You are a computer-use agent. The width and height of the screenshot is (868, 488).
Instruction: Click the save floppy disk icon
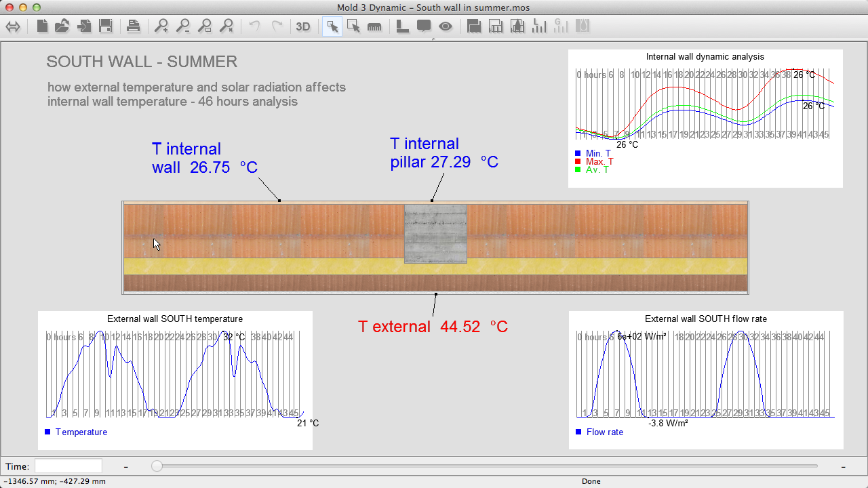[106, 26]
